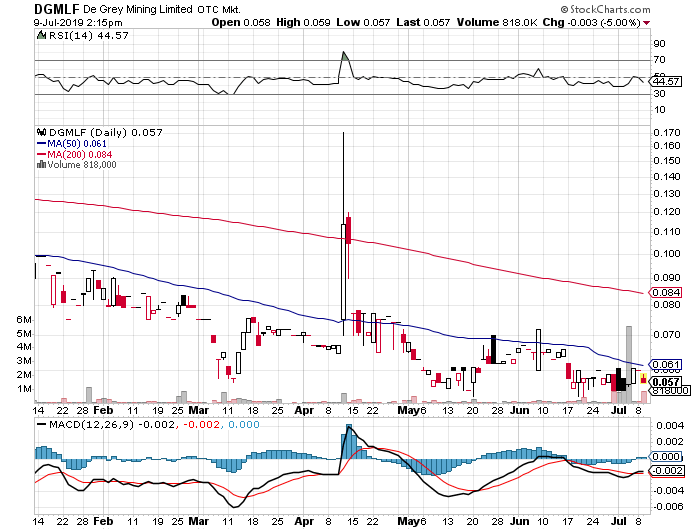This screenshot has width=700, height=530.
Task: Click the OTC Mkt. exchange label
Action: (x=219, y=9)
